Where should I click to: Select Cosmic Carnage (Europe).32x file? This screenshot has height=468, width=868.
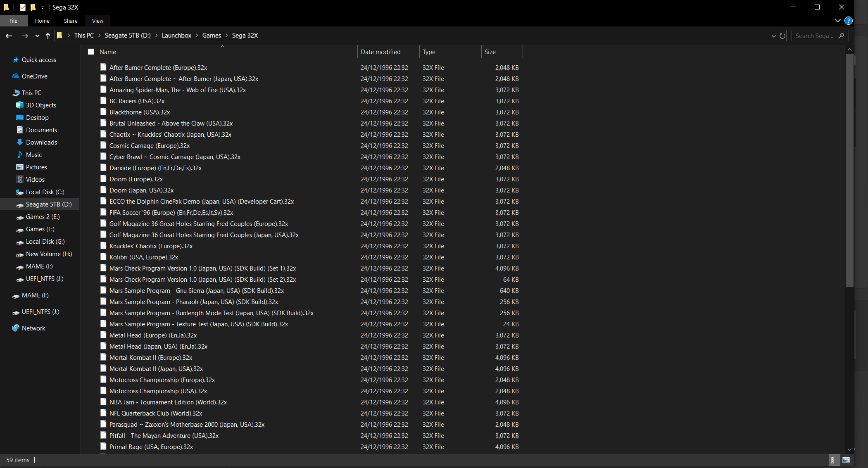click(x=150, y=145)
